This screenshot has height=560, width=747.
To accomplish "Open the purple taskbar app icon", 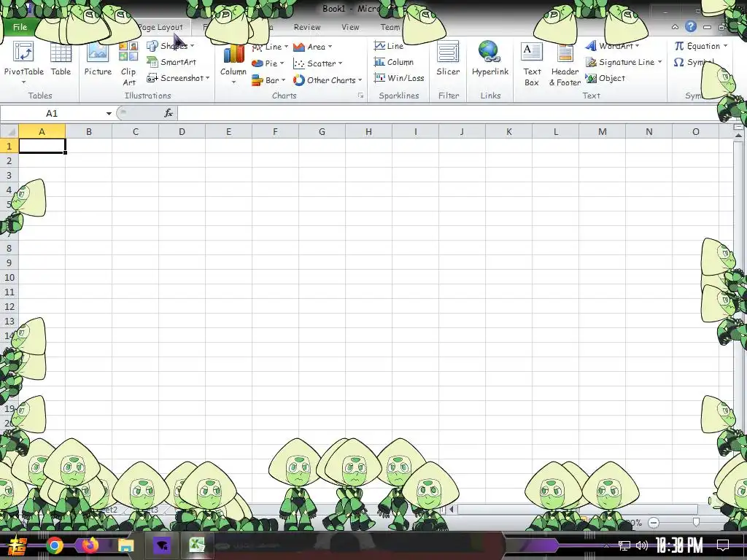I will coord(161,545).
